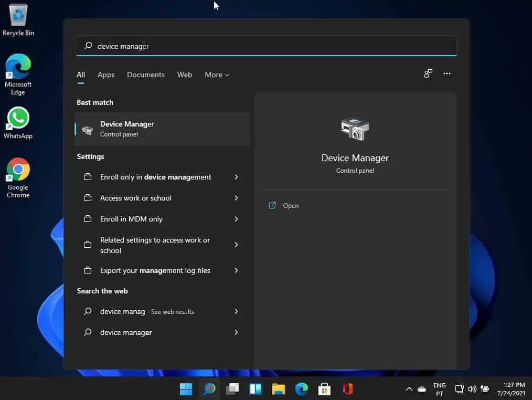The width and height of the screenshot is (532, 400).
Task: Switch to the Apps tab
Action: click(106, 75)
